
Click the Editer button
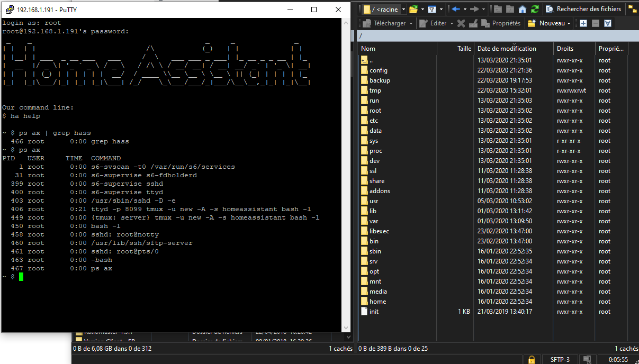click(433, 23)
